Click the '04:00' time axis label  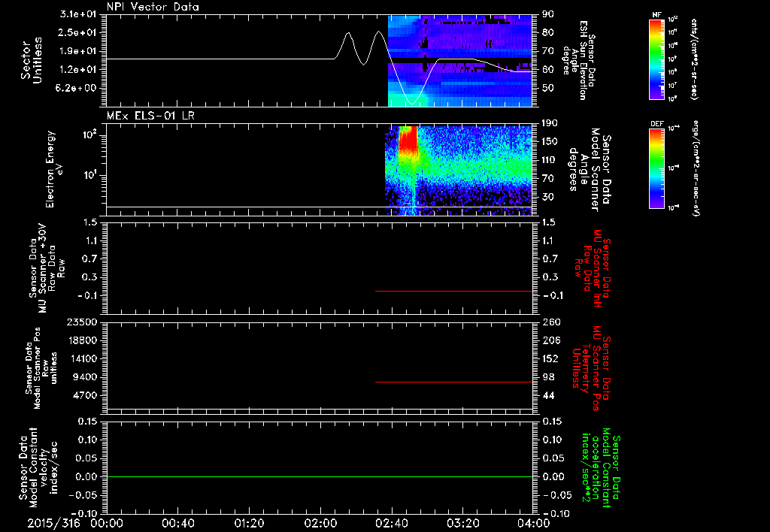tap(534, 523)
